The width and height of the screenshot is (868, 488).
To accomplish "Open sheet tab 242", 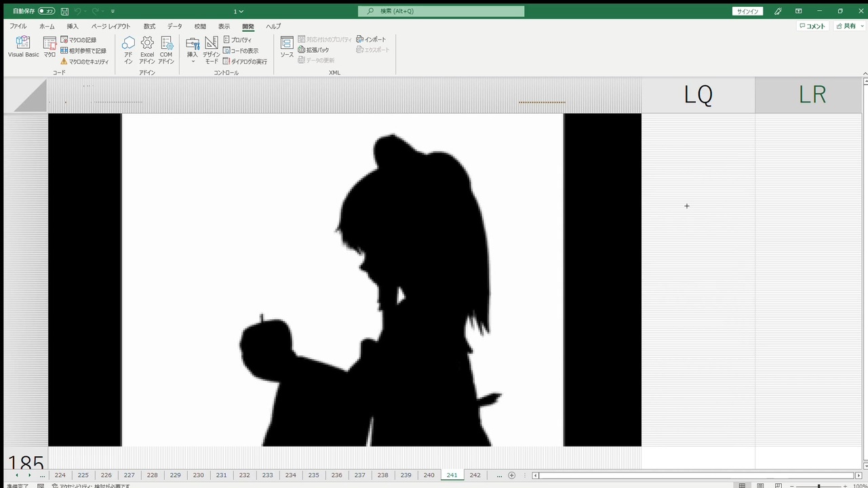I will pos(475,475).
